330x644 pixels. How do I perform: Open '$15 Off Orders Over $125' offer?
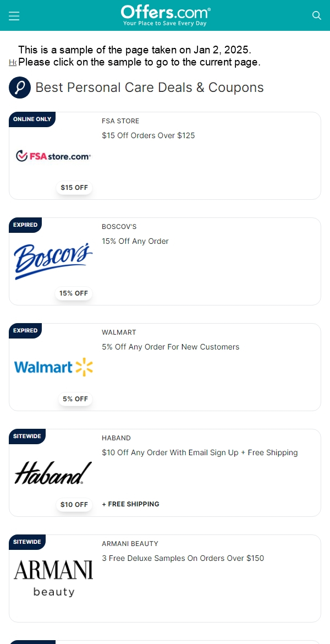pos(148,135)
